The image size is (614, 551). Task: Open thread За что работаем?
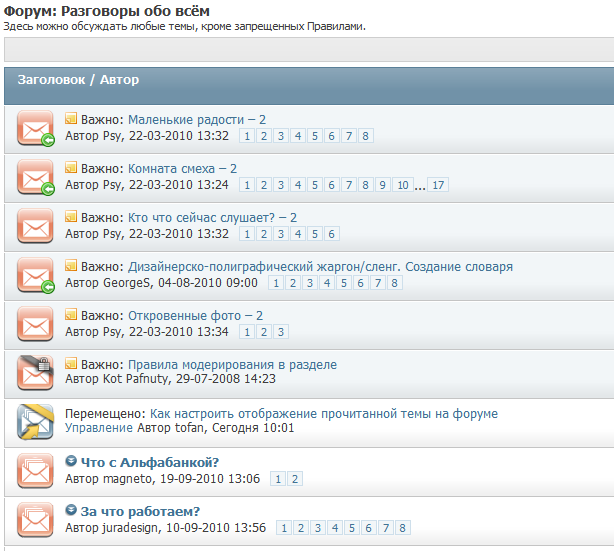point(140,511)
